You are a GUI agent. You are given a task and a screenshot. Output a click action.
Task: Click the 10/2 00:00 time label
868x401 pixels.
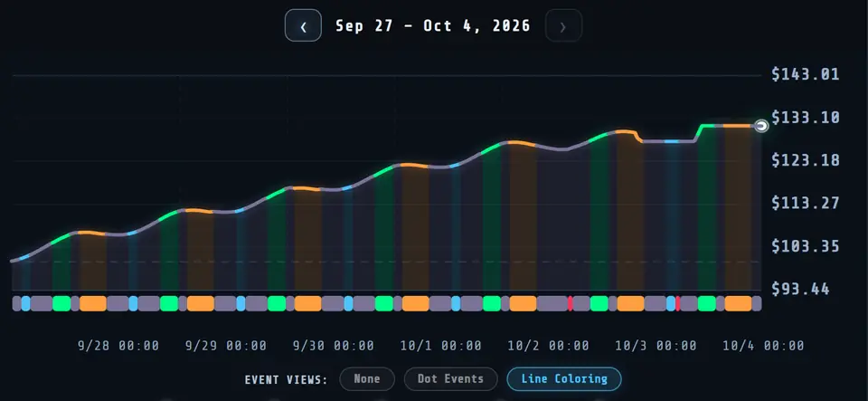point(548,346)
